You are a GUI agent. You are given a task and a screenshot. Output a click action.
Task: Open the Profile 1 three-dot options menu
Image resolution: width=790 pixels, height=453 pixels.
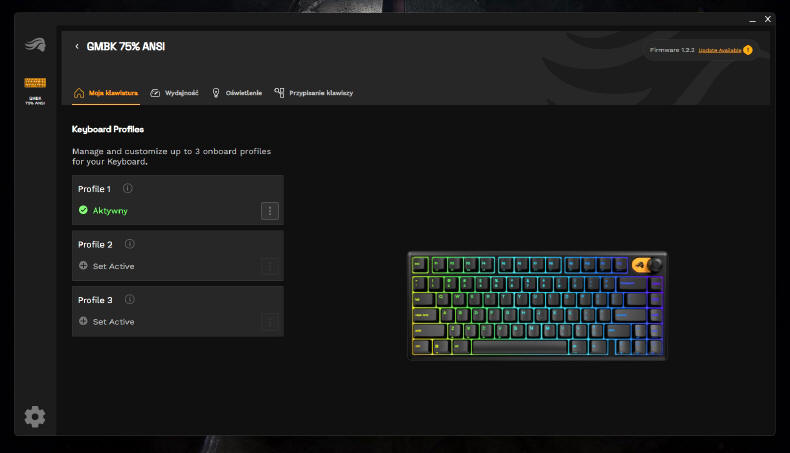pos(269,211)
